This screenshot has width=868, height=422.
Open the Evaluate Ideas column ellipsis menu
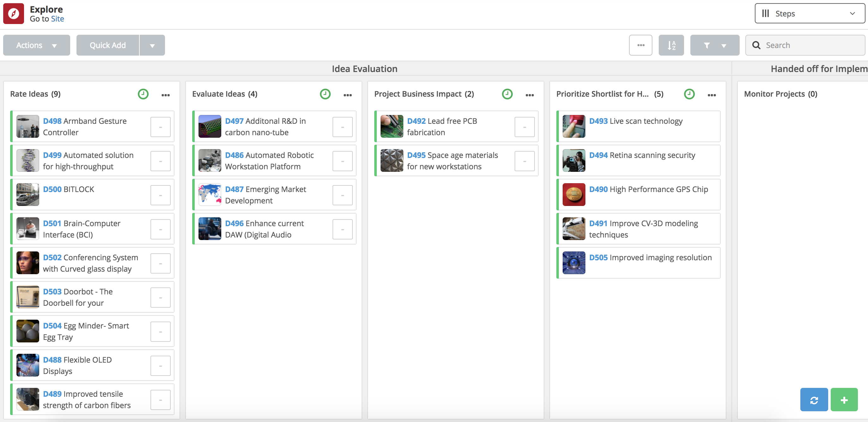coord(347,95)
